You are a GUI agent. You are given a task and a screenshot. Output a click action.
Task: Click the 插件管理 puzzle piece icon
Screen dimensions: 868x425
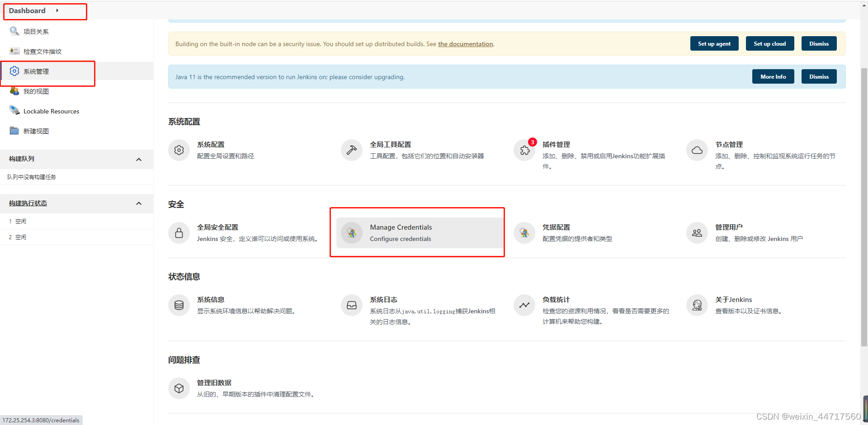point(524,150)
